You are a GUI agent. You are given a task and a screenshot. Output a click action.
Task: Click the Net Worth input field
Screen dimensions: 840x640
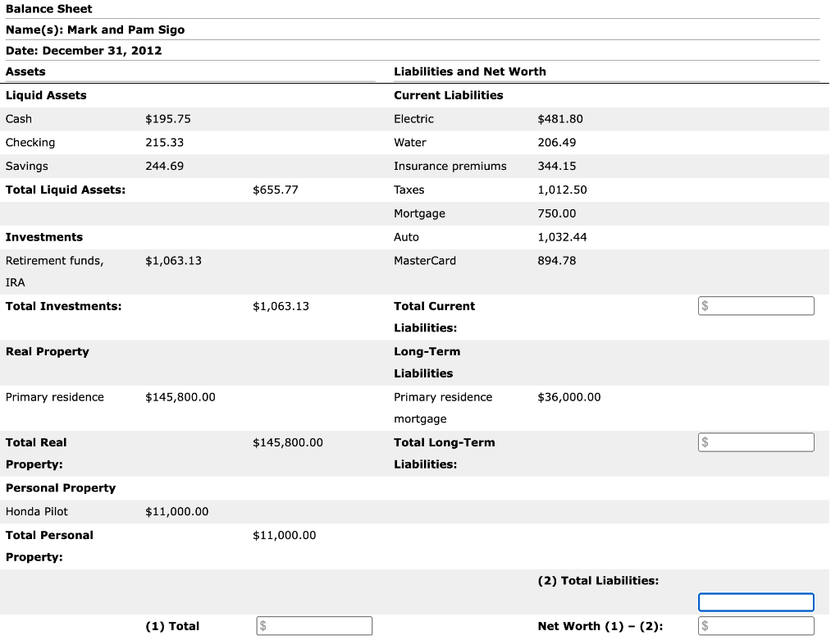755,625
